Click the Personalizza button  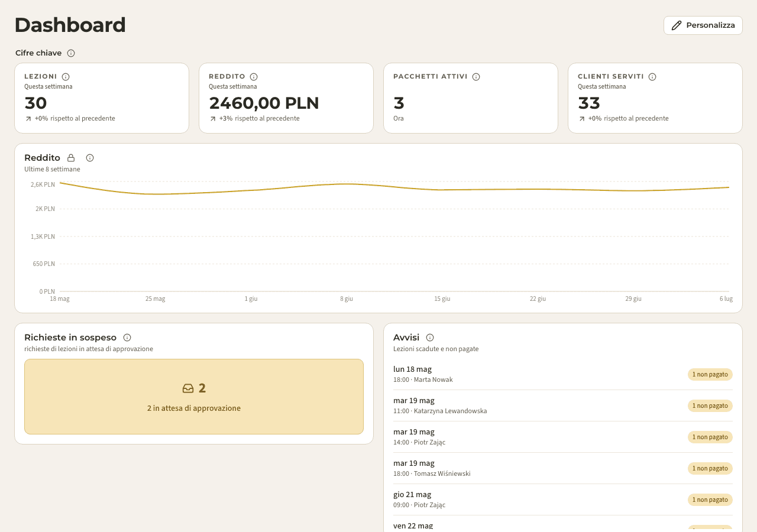pyautogui.click(x=703, y=25)
